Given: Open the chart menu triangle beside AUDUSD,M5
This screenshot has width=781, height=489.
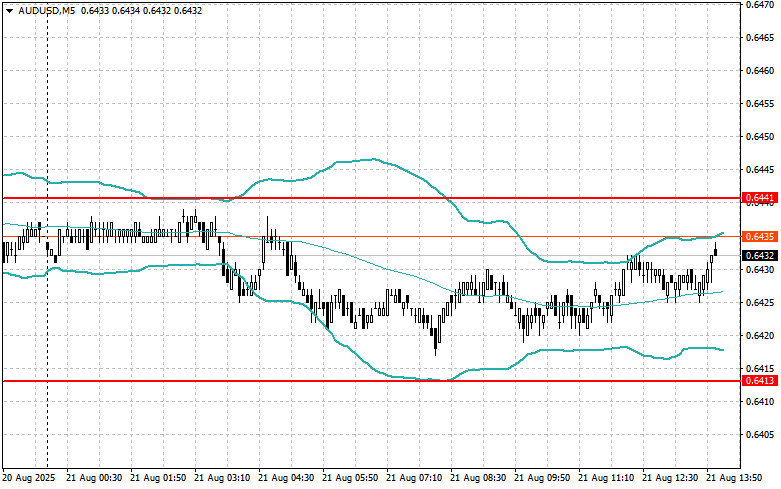Looking at the screenshot, I should point(9,10).
